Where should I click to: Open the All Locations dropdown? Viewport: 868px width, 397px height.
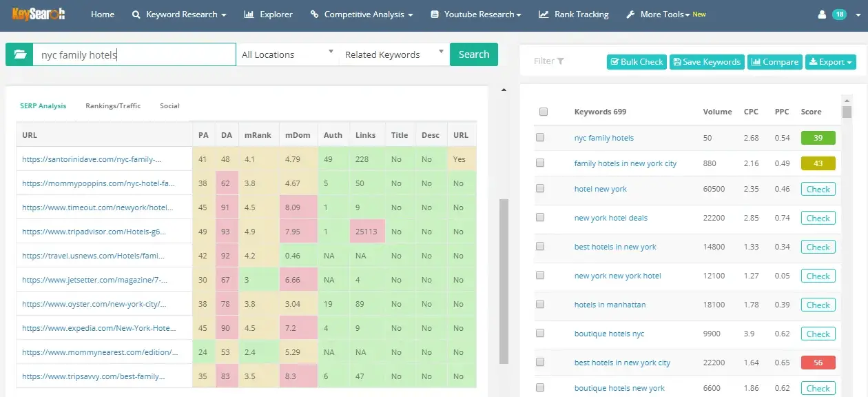coord(288,54)
